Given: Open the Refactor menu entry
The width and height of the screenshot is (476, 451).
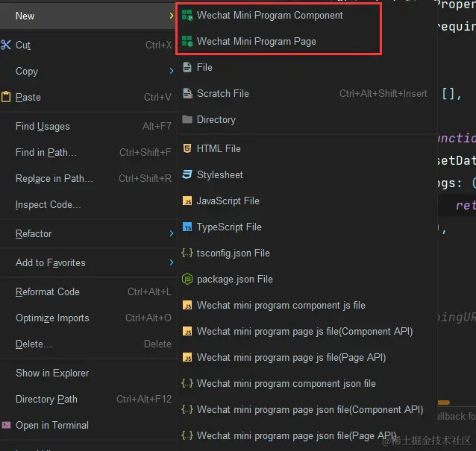Looking at the screenshot, I should click(88, 233).
